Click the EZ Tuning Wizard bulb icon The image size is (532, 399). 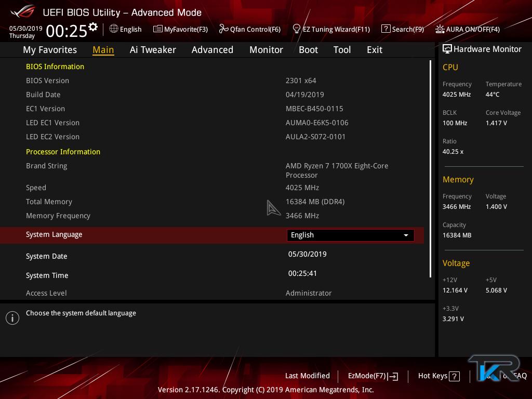click(x=297, y=29)
